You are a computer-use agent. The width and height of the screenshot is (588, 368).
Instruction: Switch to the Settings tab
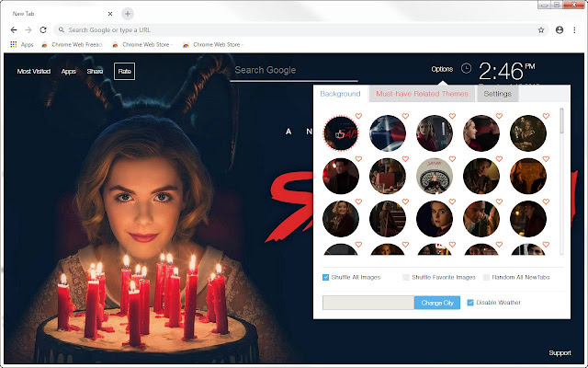[497, 94]
